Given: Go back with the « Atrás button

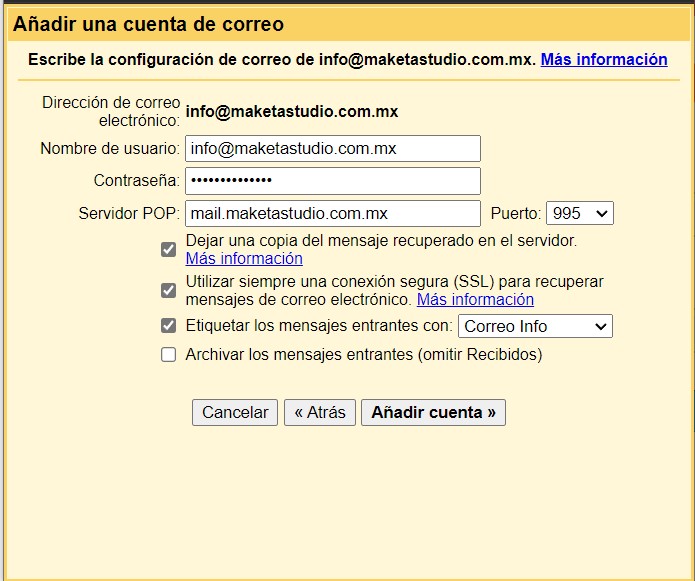Looking at the screenshot, I should [319, 413].
